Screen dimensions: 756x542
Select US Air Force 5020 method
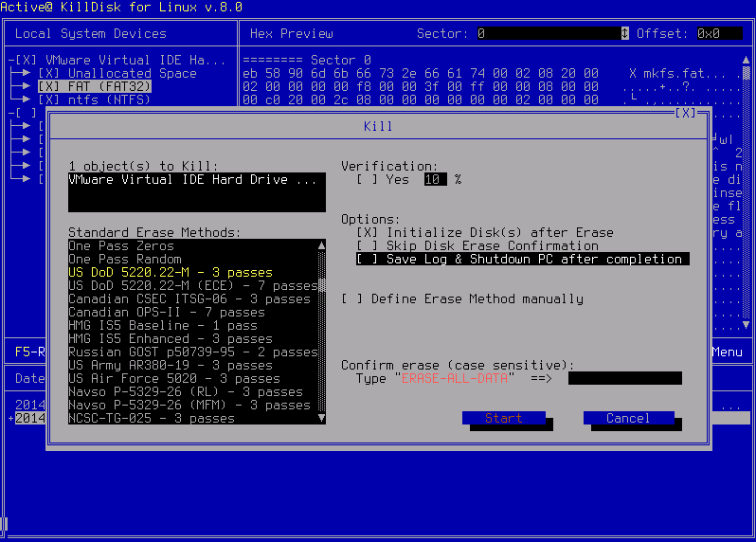pos(193,378)
